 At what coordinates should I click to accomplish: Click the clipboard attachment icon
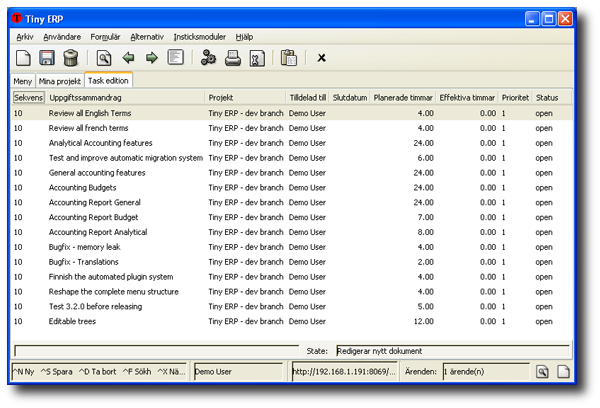pos(289,58)
